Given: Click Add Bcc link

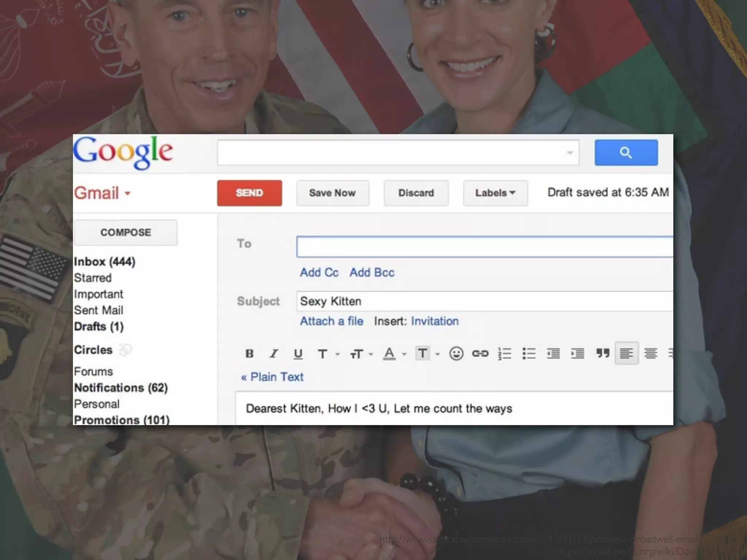Looking at the screenshot, I should [x=372, y=272].
